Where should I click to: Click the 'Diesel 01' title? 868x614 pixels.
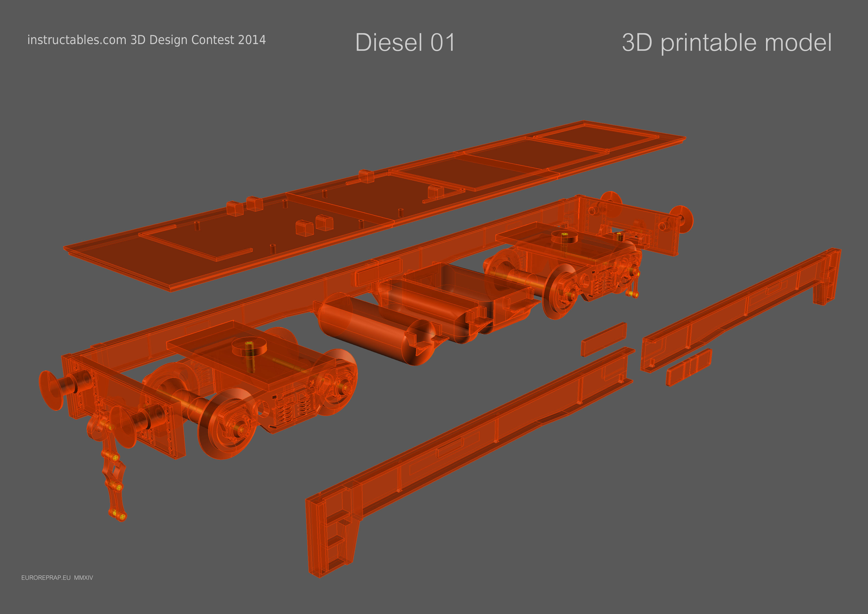click(405, 42)
